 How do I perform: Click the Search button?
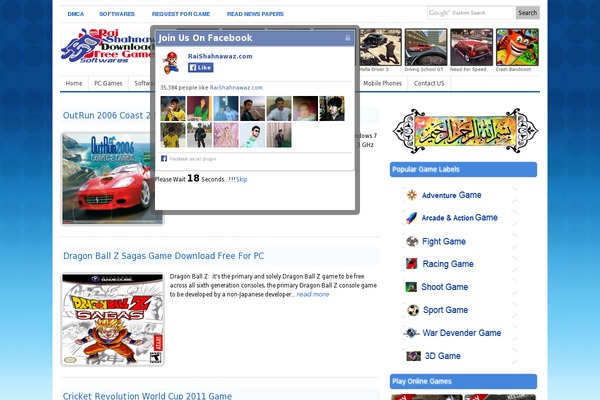pos(528,13)
